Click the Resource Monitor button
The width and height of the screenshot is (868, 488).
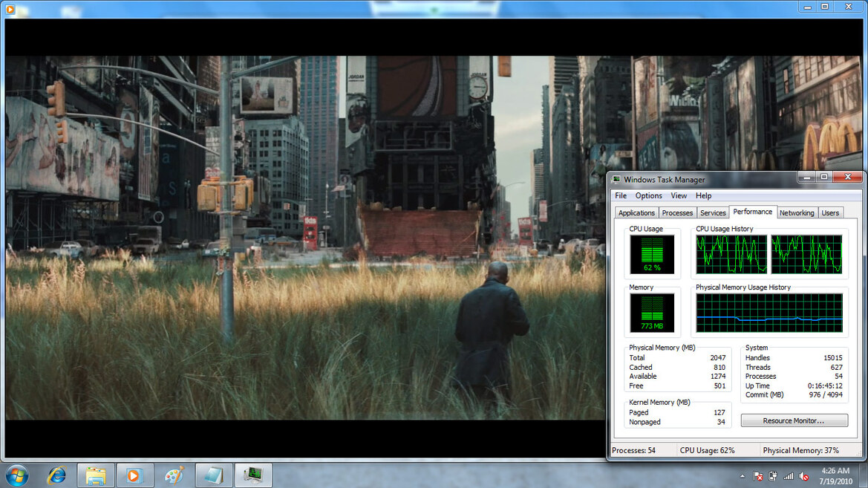[x=794, y=420]
